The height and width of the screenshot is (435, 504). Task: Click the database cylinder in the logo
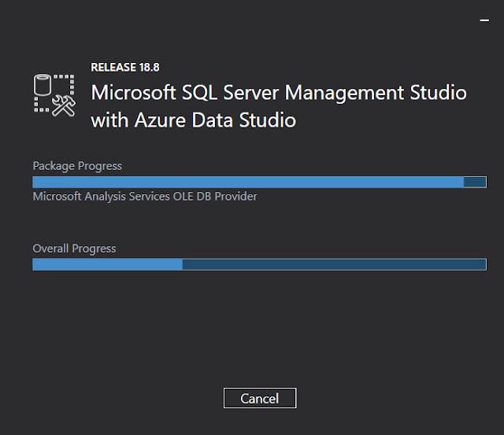point(43,85)
